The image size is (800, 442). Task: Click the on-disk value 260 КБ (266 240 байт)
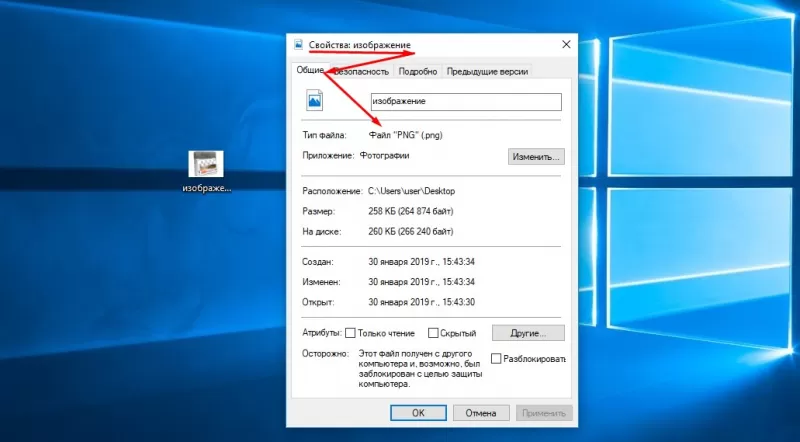[411, 231]
